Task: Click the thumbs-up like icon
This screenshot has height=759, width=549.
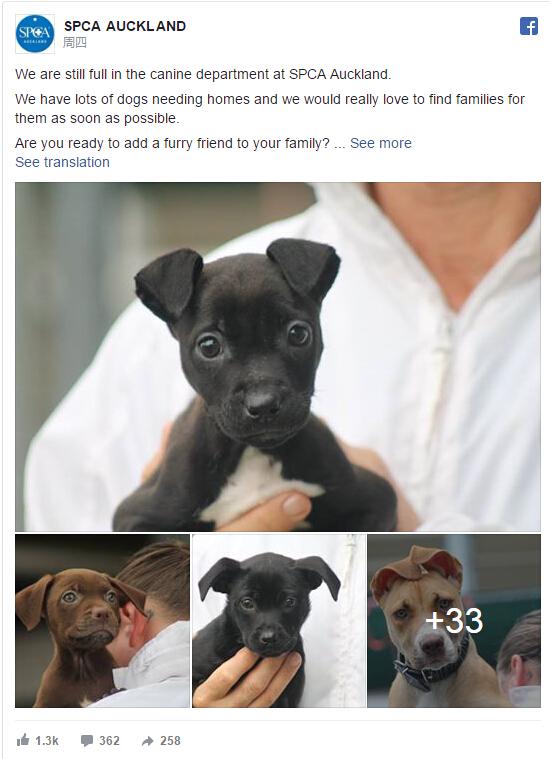Action: [x=23, y=740]
